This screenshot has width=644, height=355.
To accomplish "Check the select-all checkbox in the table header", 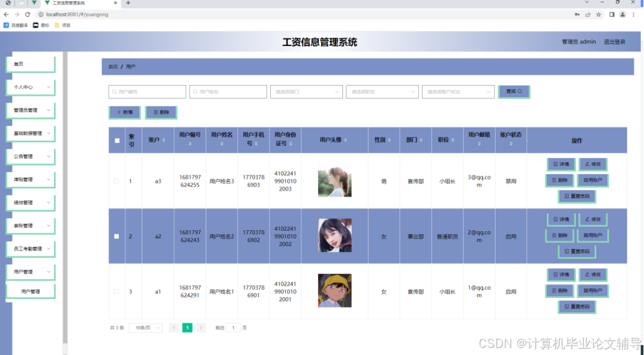I will pos(116,140).
